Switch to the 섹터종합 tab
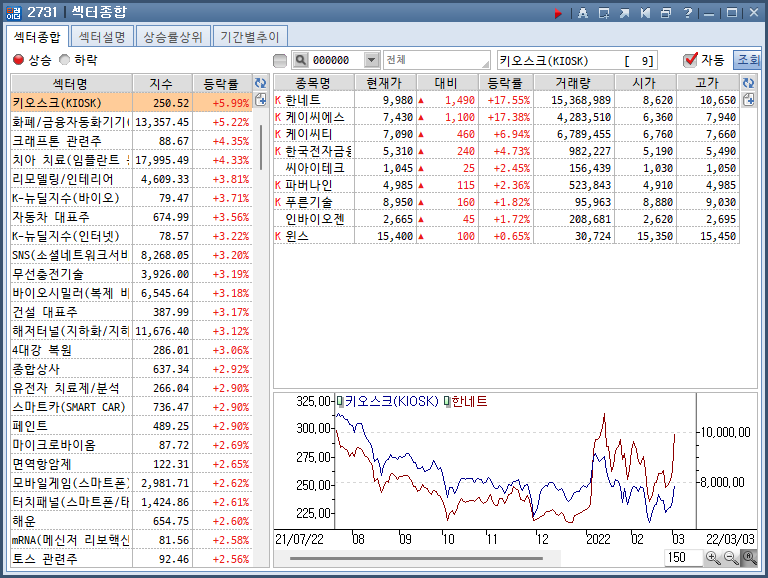The image size is (768, 578). (x=37, y=37)
